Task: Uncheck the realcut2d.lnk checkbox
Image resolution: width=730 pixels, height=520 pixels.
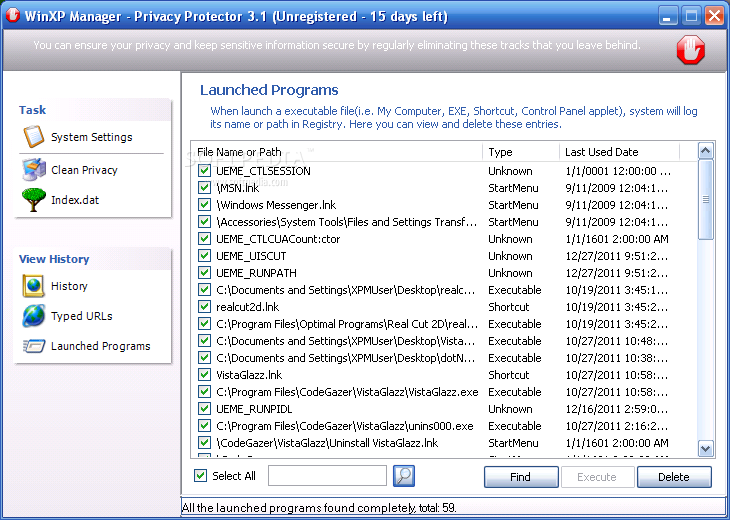Action: [x=204, y=306]
